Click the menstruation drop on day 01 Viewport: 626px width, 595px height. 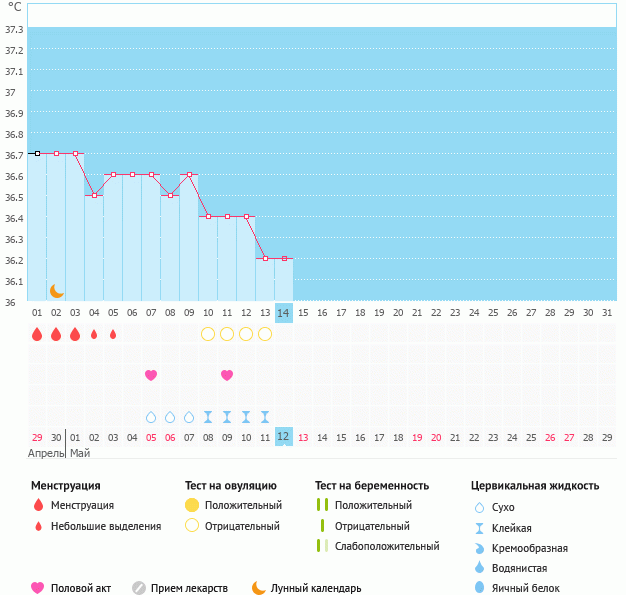[37, 334]
